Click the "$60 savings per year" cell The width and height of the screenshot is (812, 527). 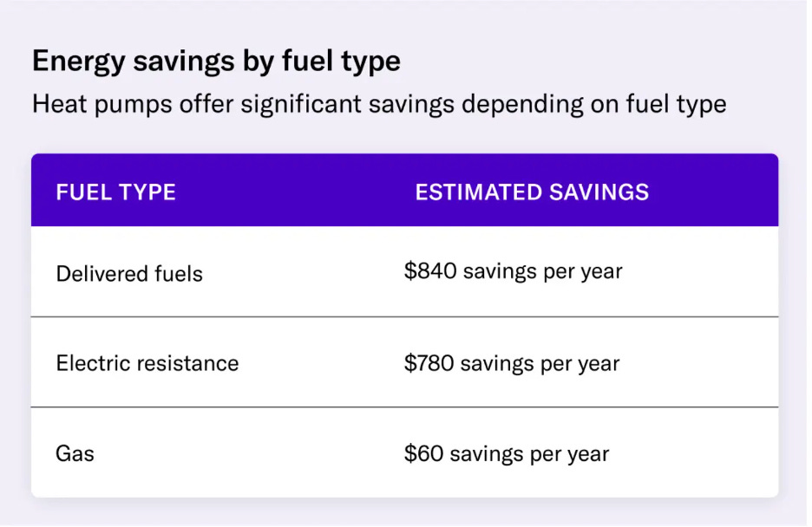pyautogui.click(x=507, y=453)
